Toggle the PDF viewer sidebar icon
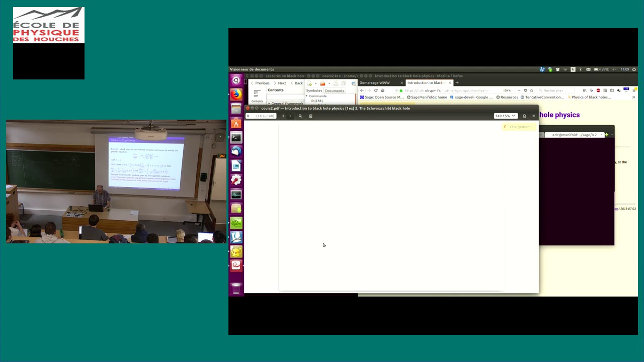 coord(310,116)
